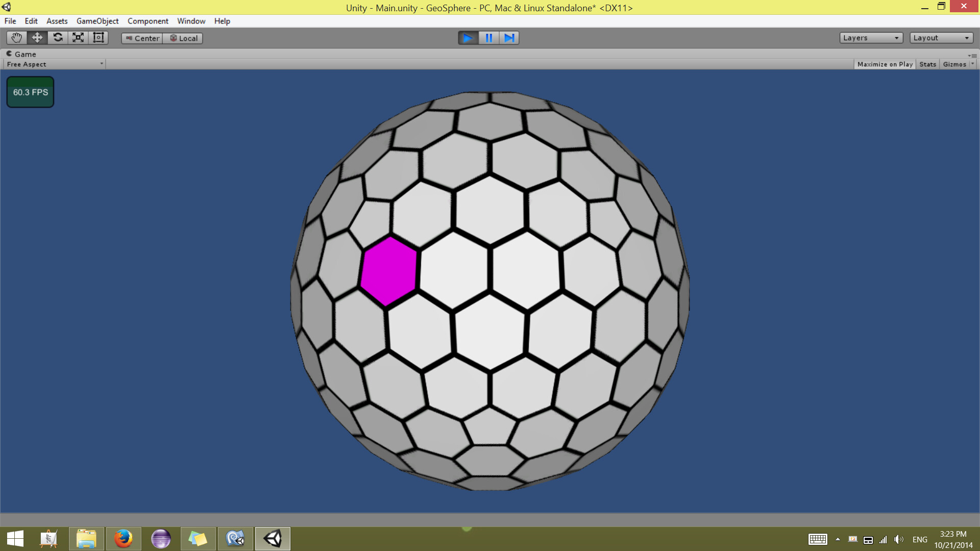Select the Move transform tool
Screen dimensions: 980x551
click(x=37, y=38)
